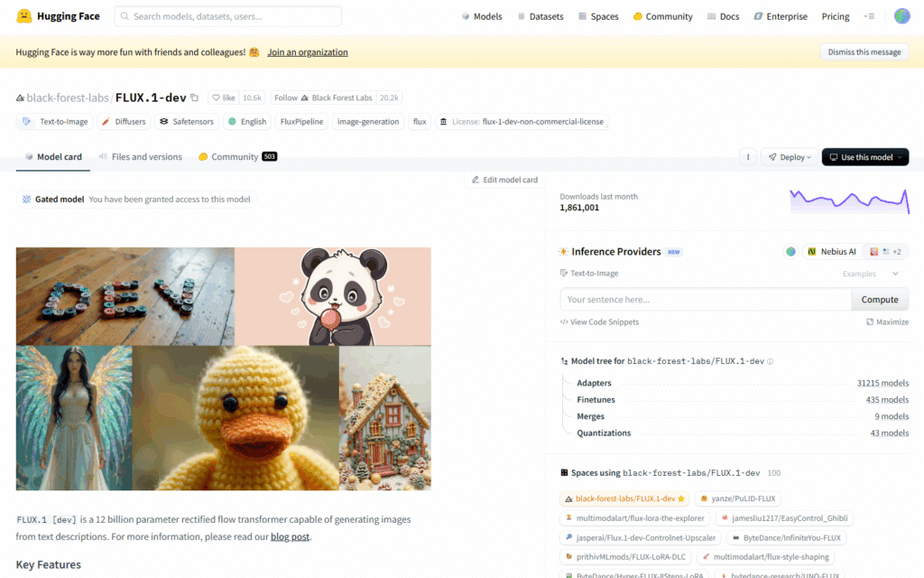
Task: Go to Models in top navigation
Action: coord(482,16)
